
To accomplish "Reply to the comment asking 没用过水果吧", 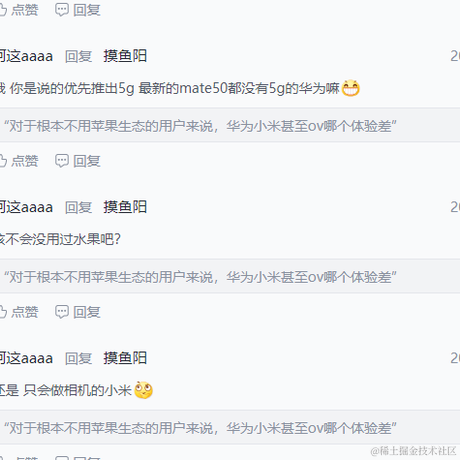I will pos(78,312).
